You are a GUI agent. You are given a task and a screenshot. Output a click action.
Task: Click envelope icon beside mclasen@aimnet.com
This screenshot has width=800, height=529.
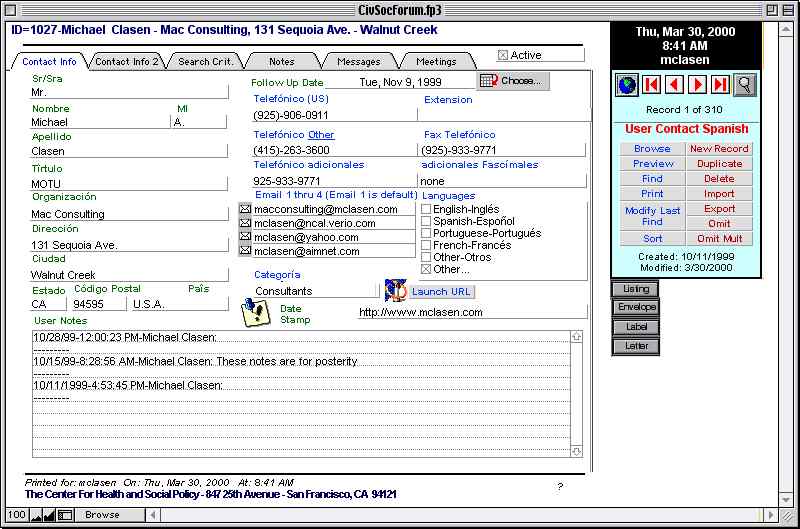pyautogui.click(x=245, y=250)
